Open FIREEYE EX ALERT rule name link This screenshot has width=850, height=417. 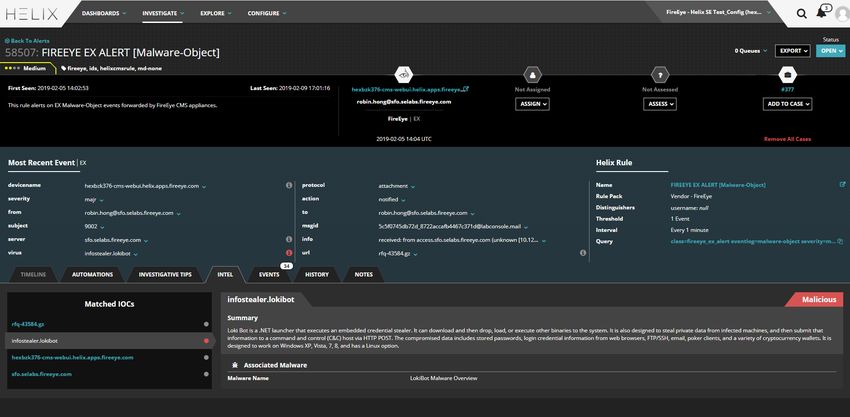(718, 185)
